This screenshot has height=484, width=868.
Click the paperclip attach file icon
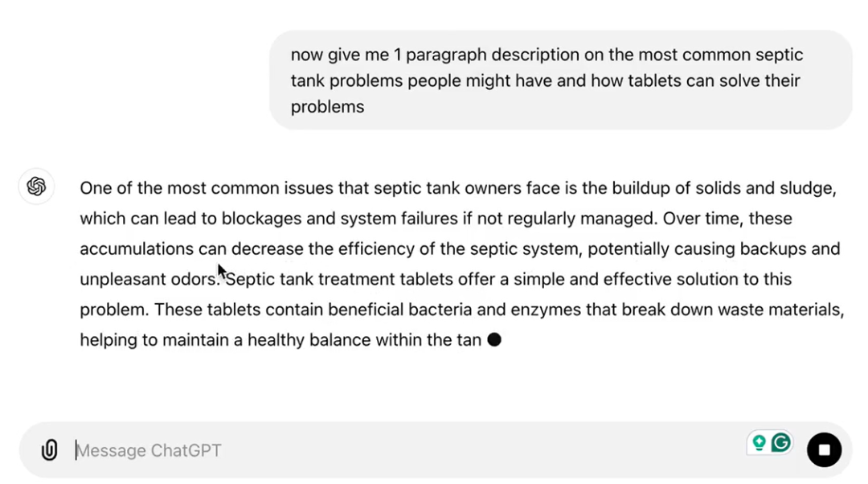tap(49, 450)
